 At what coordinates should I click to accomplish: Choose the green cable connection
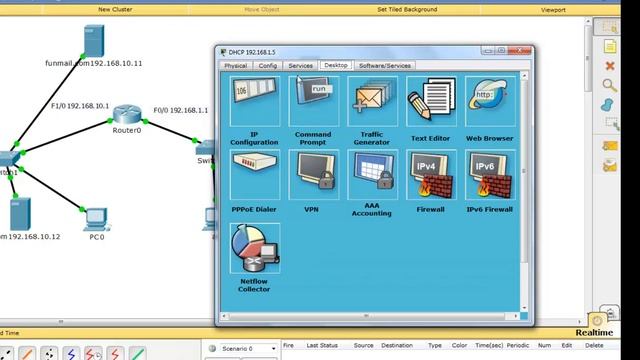137,354
